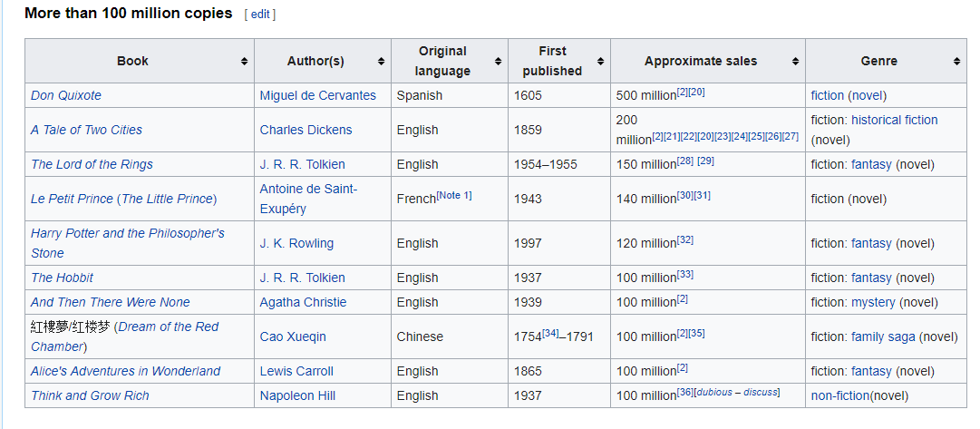The width and height of the screenshot is (980, 429).
Task: Click the Note 1 reference beside French
Action: [x=454, y=196]
